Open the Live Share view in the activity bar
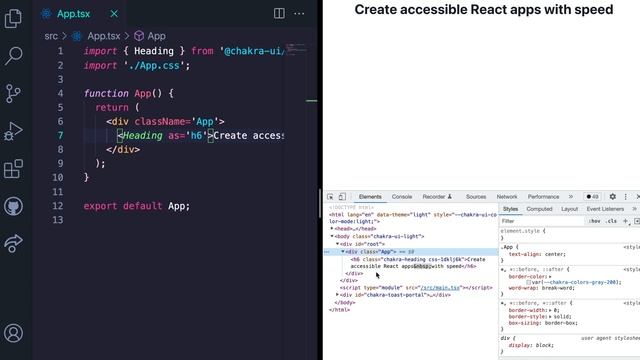 tap(13, 244)
